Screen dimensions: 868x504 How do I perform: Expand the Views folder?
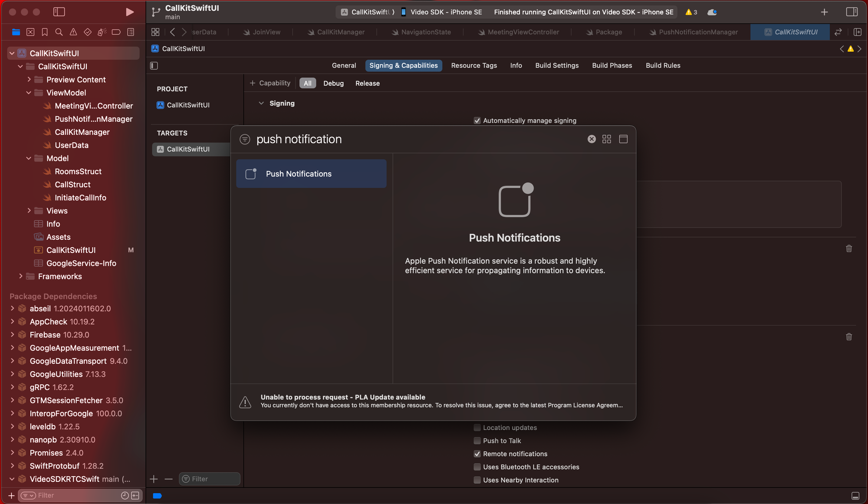point(29,211)
